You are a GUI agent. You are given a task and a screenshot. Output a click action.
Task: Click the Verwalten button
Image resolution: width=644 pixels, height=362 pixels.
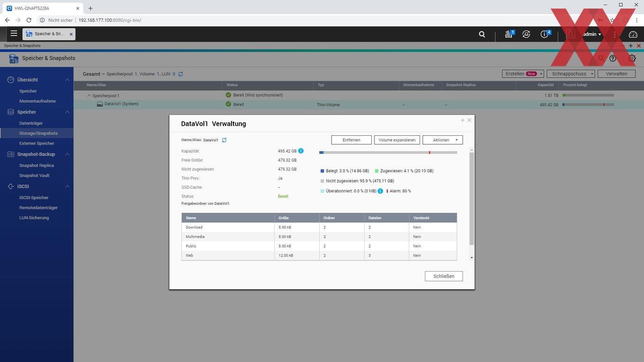coord(617,74)
